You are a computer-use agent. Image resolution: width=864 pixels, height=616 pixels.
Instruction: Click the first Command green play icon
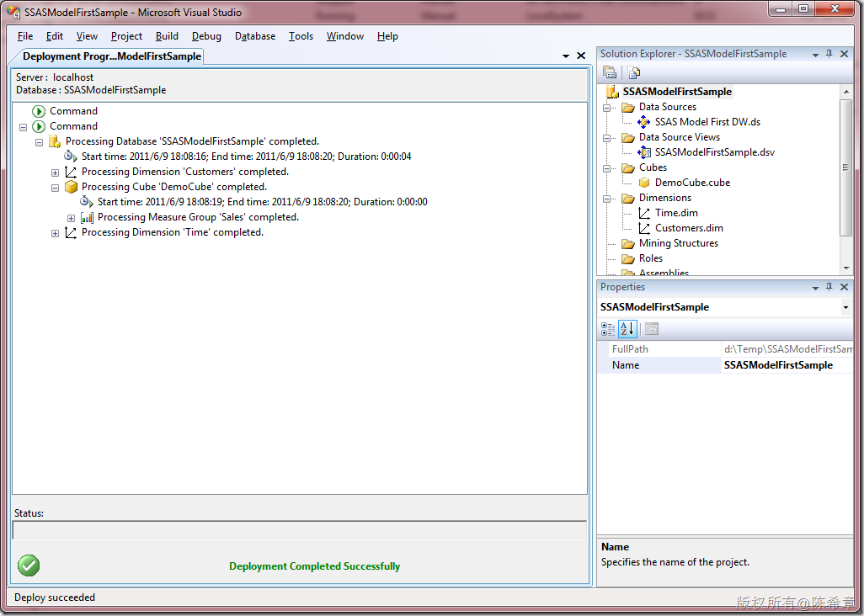tap(39, 111)
